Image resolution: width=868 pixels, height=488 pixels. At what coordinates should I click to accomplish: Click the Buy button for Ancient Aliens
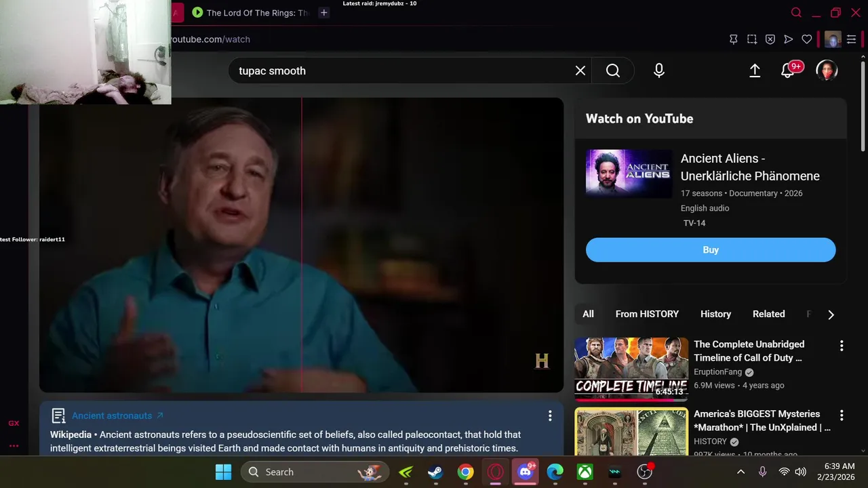711,249
